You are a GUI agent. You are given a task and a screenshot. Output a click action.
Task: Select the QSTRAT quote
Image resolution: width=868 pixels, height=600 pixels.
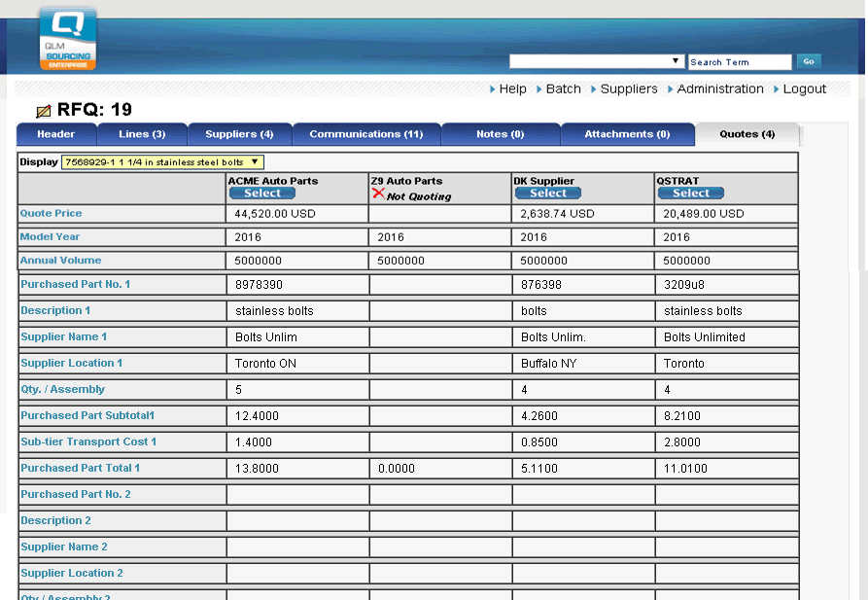pos(691,193)
